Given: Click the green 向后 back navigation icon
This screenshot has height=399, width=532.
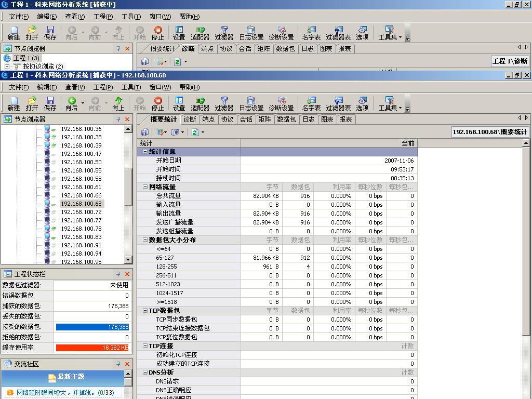Looking at the screenshot, I should point(72,101).
